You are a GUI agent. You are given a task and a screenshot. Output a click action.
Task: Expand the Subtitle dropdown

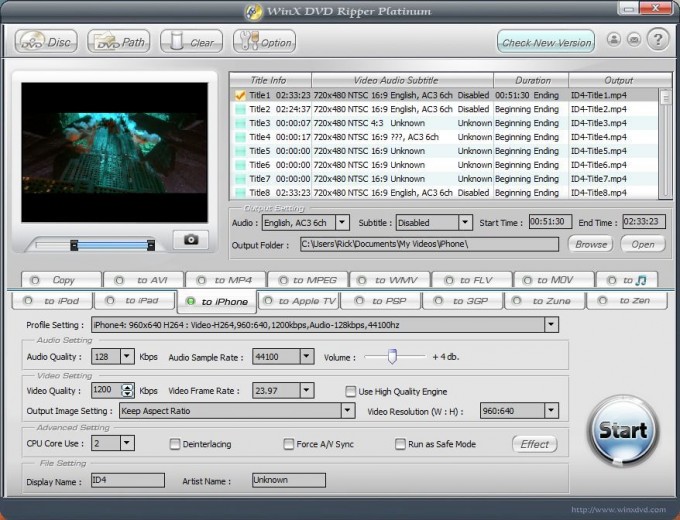click(465, 222)
